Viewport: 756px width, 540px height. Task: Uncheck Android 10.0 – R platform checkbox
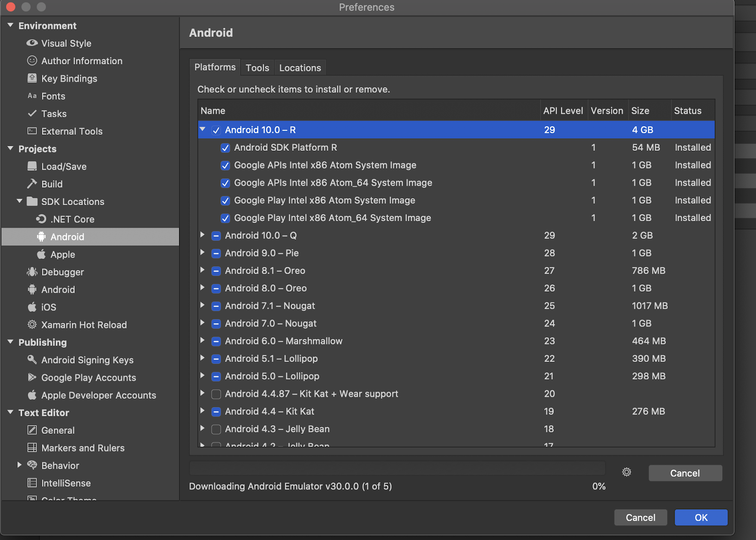point(216,130)
